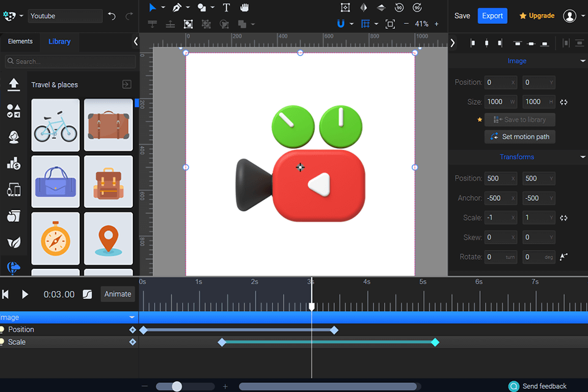Toggle Scale proportion lock

(563, 218)
